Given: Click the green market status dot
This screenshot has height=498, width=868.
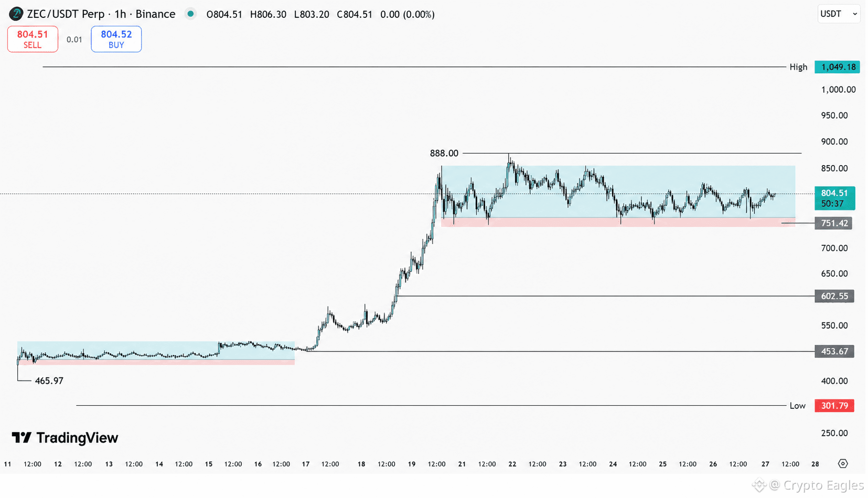Looking at the screenshot, I should [x=190, y=14].
